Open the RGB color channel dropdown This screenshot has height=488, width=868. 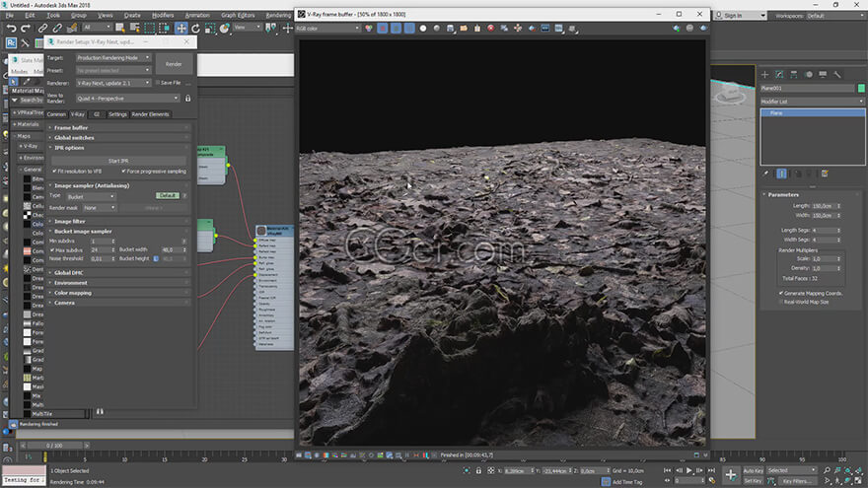click(327, 28)
